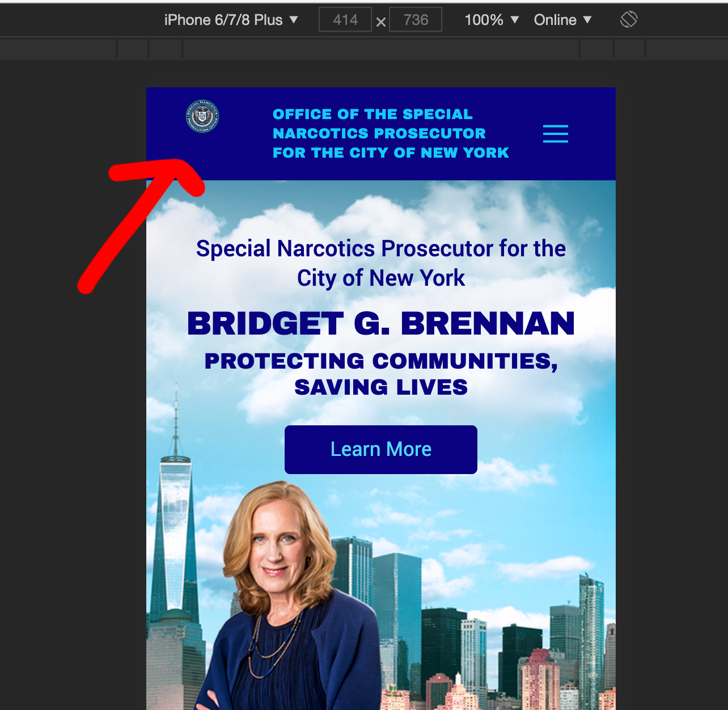Rotate the device viewport orientation

pyautogui.click(x=629, y=20)
